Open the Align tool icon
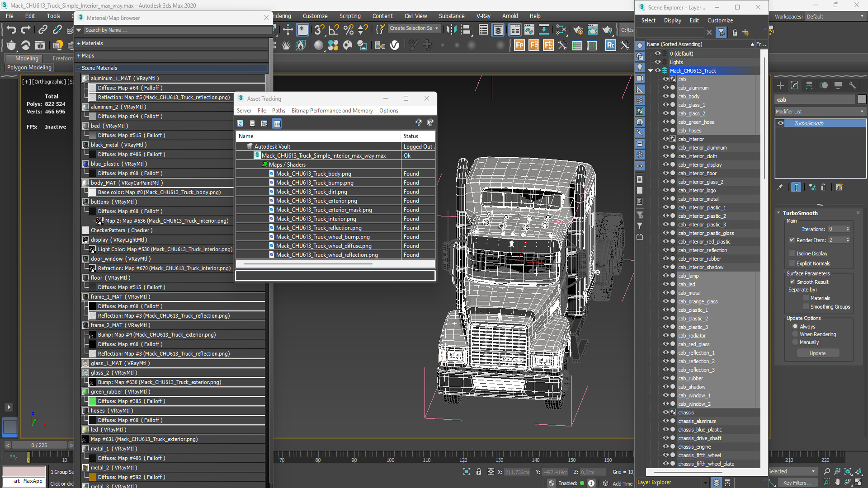The width and height of the screenshot is (868, 488). tap(466, 30)
